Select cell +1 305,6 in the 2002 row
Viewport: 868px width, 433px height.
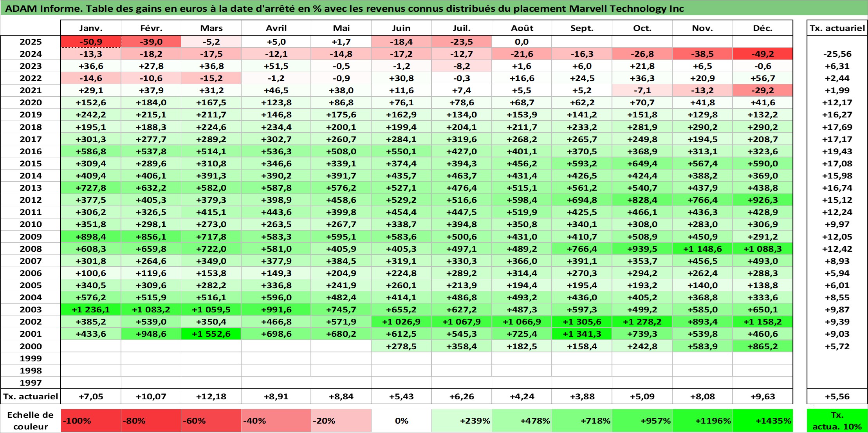tap(582, 322)
